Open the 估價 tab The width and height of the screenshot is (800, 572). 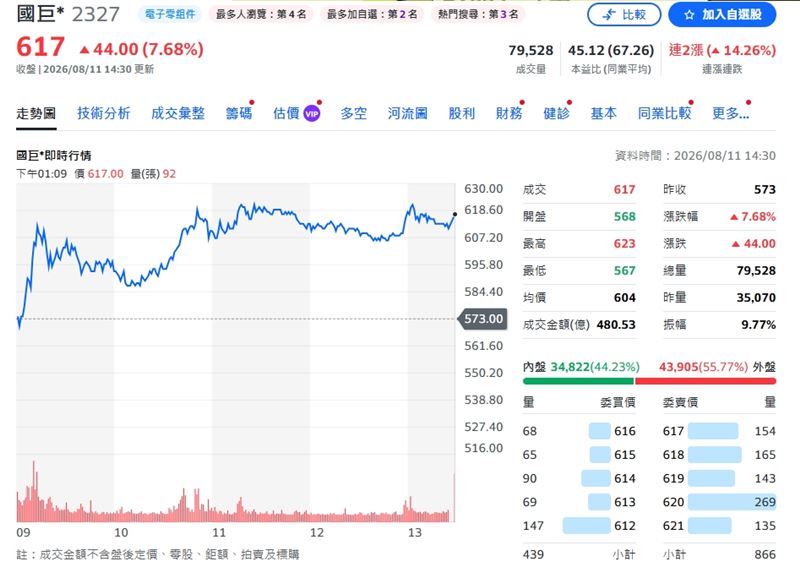(286, 113)
